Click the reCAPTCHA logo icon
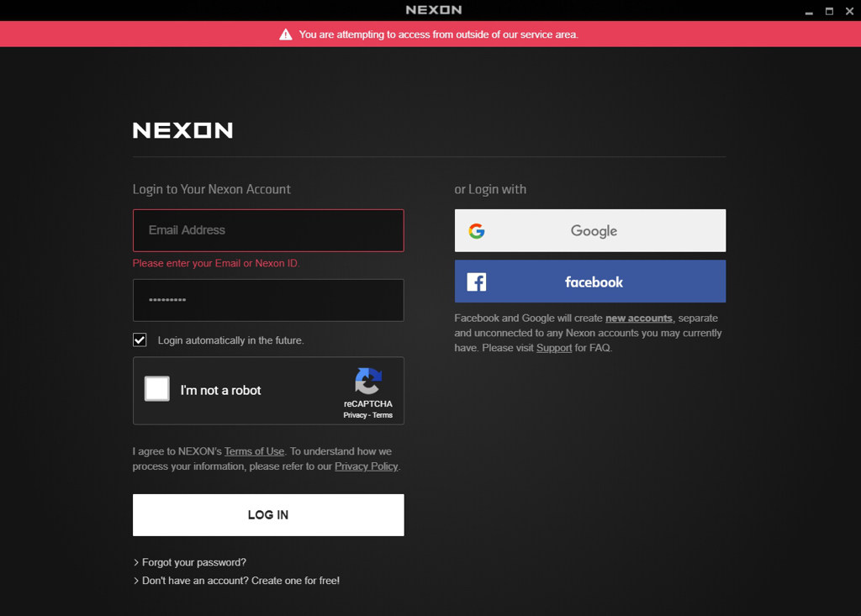 click(x=368, y=381)
